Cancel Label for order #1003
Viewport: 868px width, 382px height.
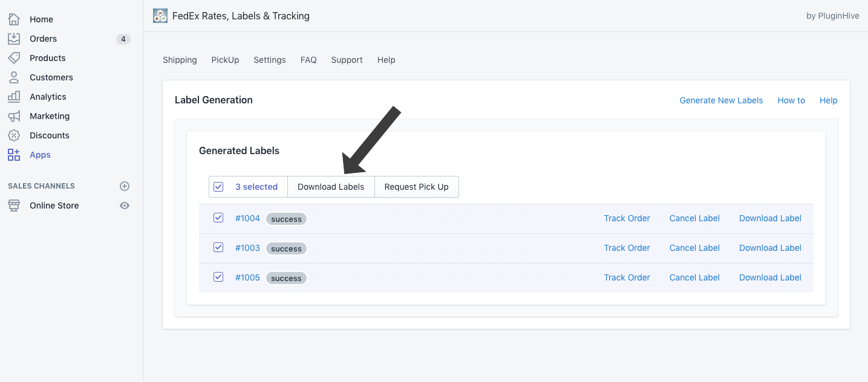694,248
